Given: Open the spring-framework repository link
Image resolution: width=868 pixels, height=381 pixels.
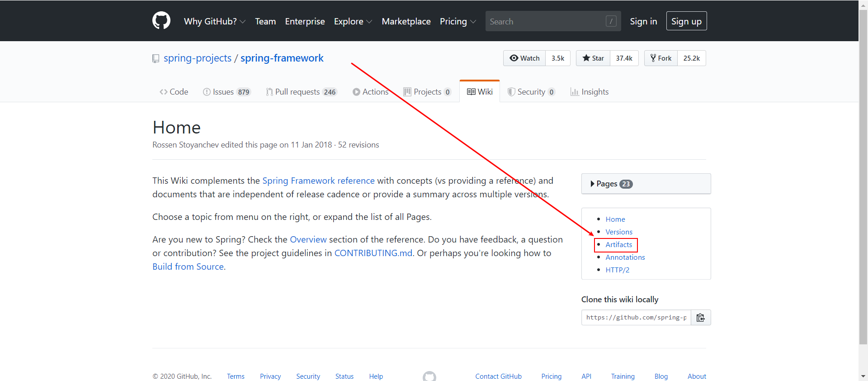Looking at the screenshot, I should point(282,58).
